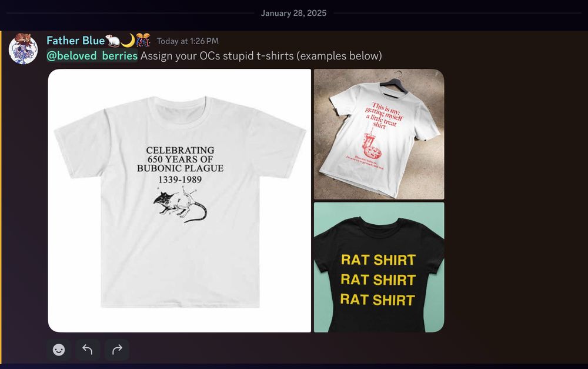Click the crescent moon emoji
The height and width of the screenshot is (369, 588).
coord(128,41)
